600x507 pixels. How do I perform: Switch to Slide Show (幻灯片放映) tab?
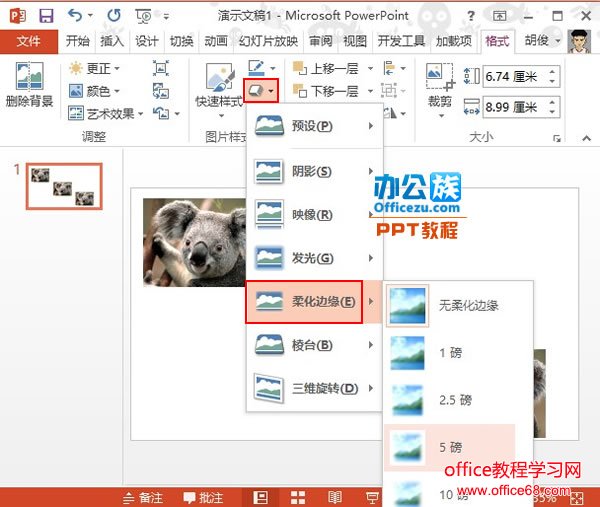click(268, 41)
